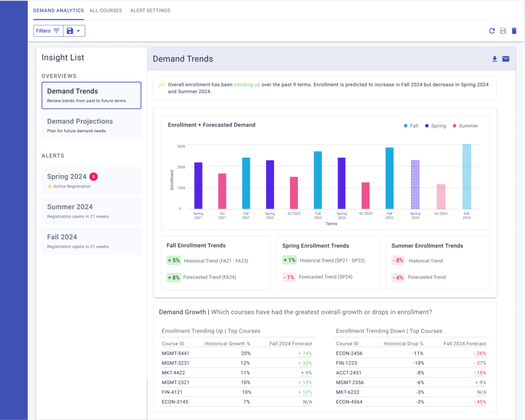Click the trending sparkle icon in summary
525x420 pixels.
pos(162,85)
